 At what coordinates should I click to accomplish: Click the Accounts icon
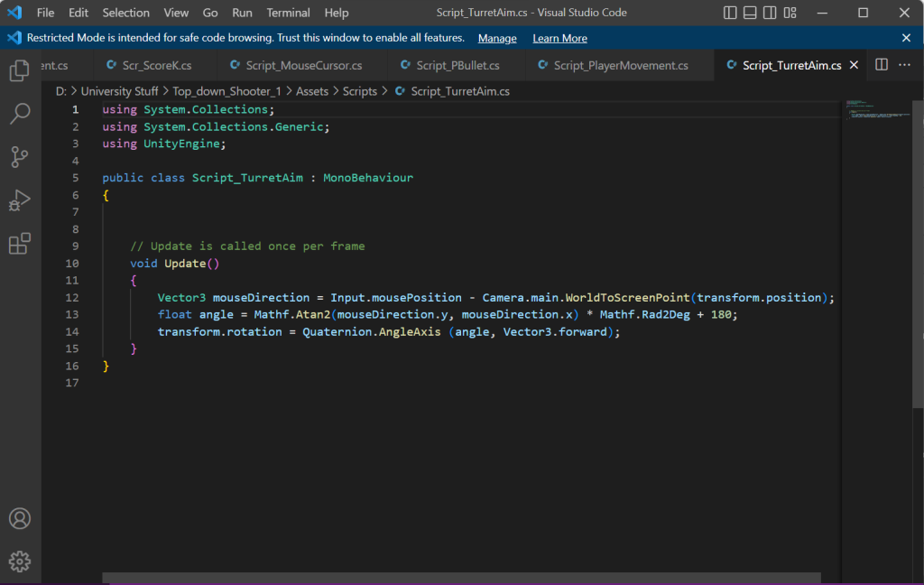[20, 519]
